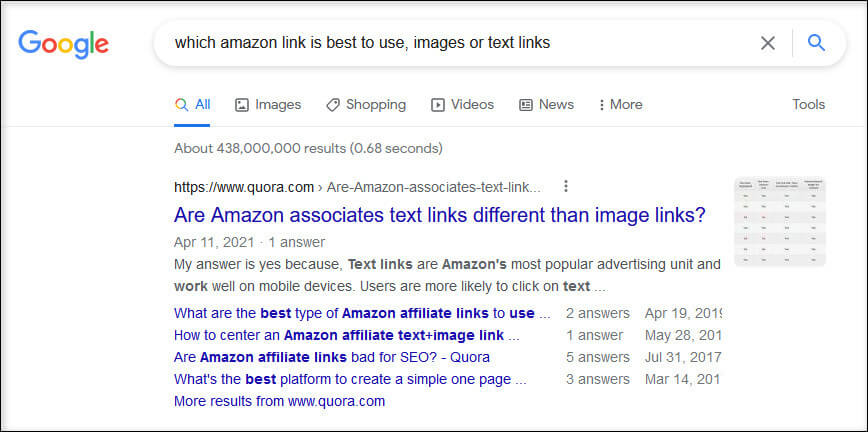Click the blue magnifier search icon
868x432 pixels.
point(816,43)
